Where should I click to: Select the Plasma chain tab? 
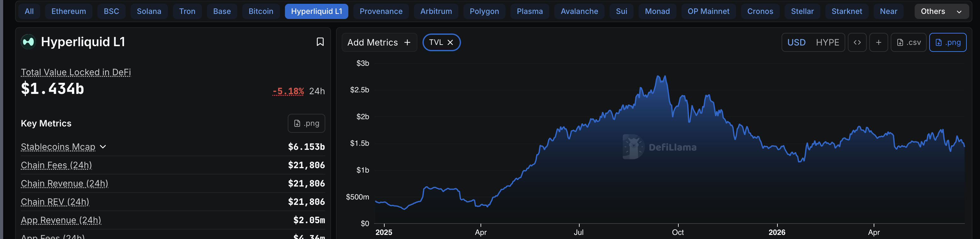[x=529, y=11]
